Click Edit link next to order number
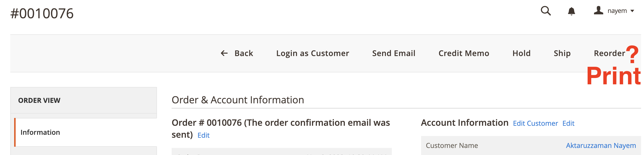This screenshot has height=155, width=644. click(203, 135)
